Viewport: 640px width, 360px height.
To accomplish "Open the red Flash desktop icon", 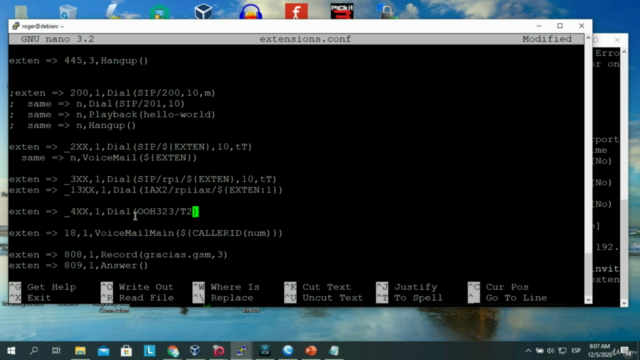I will tap(296, 11).
